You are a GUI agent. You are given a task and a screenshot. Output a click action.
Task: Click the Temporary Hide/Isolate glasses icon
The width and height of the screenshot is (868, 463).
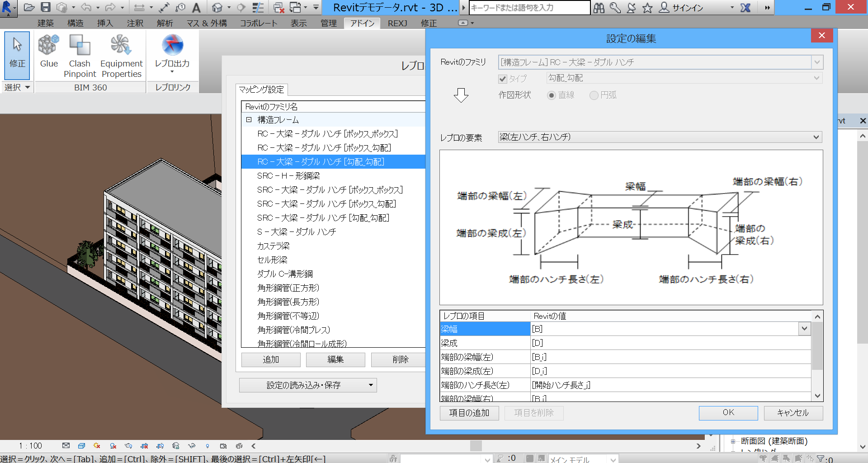[192, 446]
